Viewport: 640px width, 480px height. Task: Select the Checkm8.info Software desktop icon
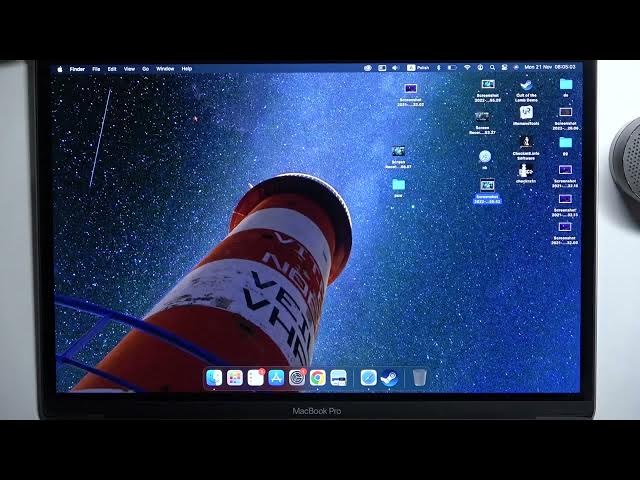coord(526,148)
